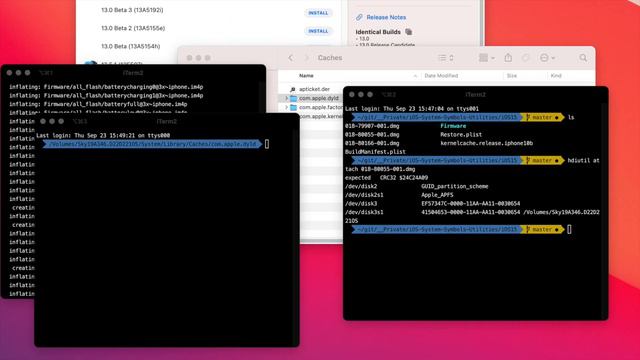Go forward in the Finder Caches window
This screenshot has height=360, width=640.
307,58
